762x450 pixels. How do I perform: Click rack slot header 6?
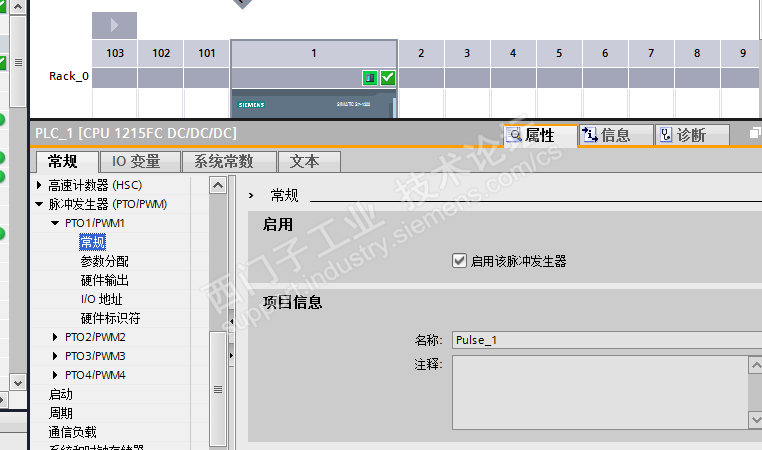point(605,53)
